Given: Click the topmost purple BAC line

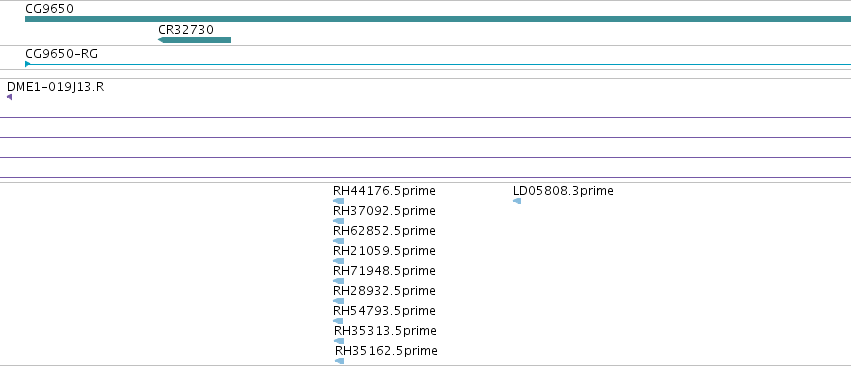Looking at the screenshot, I should tap(426, 117).
